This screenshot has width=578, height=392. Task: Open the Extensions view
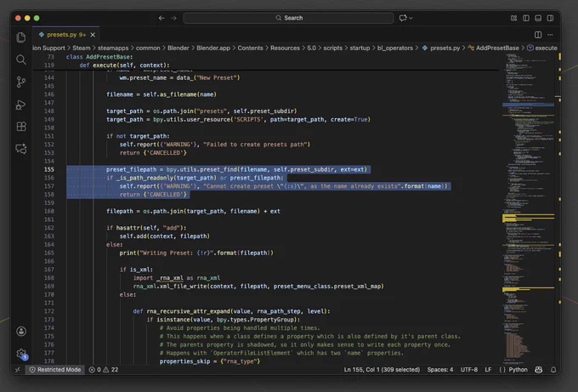coord(21,127)
